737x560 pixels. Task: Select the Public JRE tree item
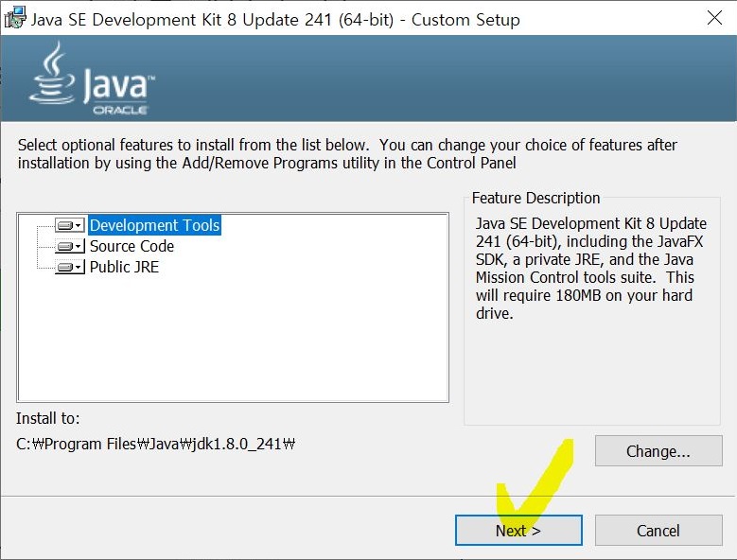(x=124, y=267)
